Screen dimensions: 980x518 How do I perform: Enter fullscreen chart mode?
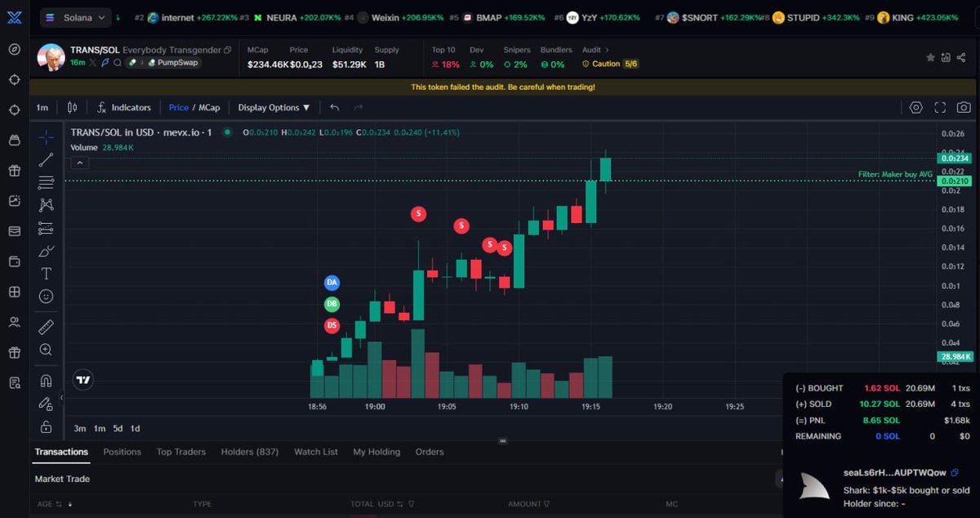pos(940,107)
